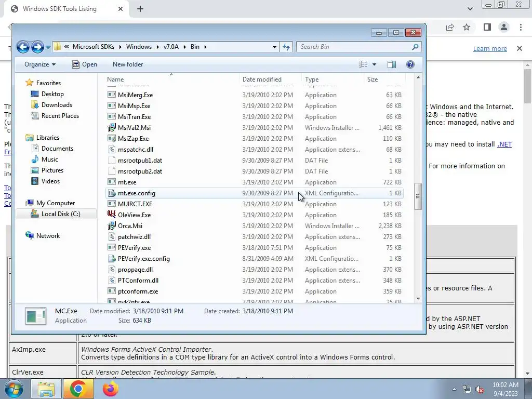Viewport: 532px width, 399px height.
Task: Toggle Chrome side panel icon
Action: tap(487, 27)
